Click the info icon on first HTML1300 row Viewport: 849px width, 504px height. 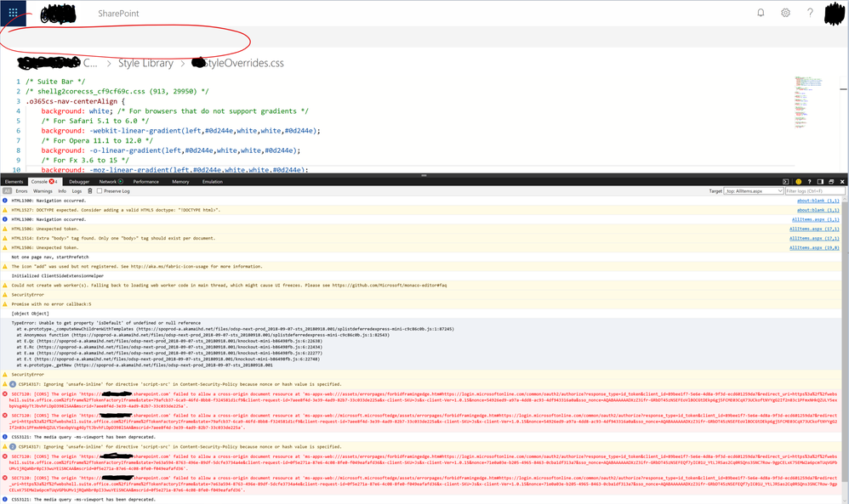pyautogui.click(x=5, y=201)
